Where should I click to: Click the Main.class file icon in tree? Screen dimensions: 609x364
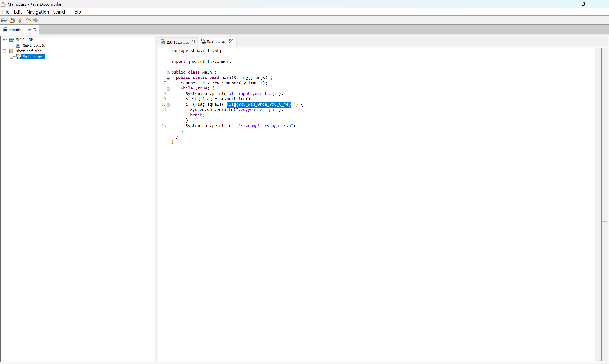click(18, 57)
